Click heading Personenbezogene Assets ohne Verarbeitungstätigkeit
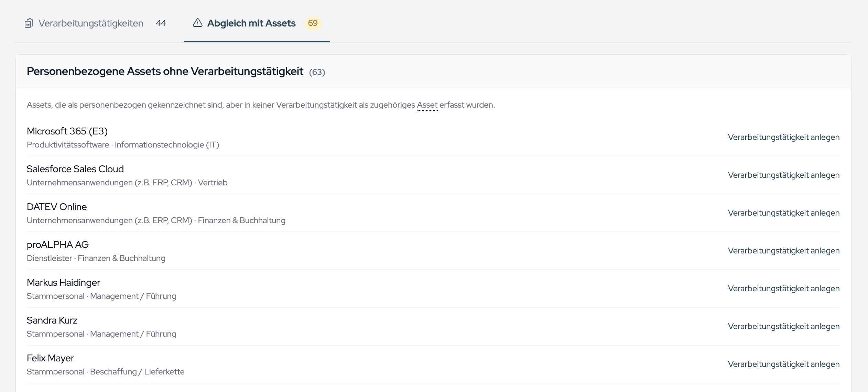 coord(165,71)
